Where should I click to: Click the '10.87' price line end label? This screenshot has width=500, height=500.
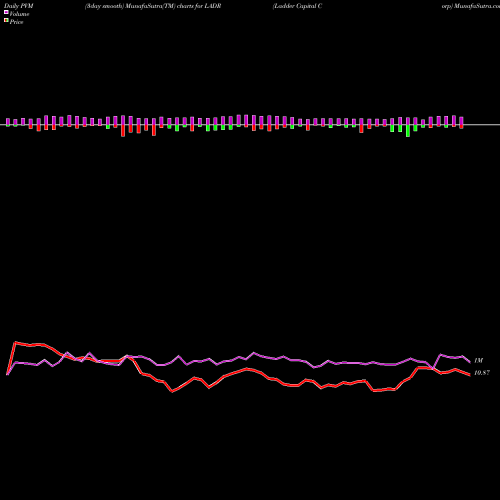click(x=482, y=373)
